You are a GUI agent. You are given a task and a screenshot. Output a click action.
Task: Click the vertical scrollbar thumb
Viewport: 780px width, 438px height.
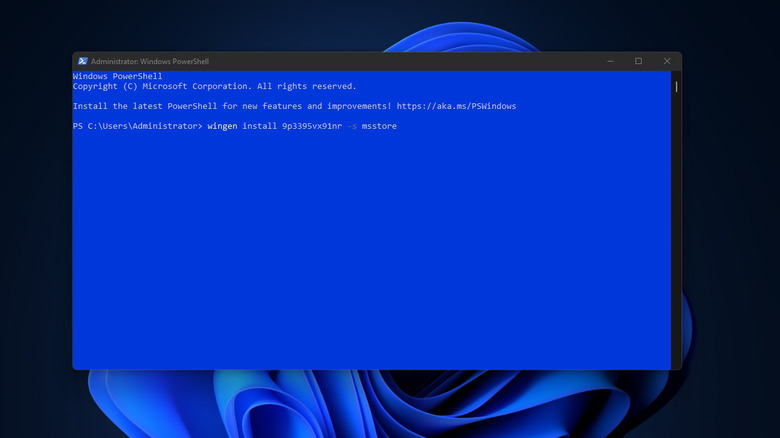pos(676,87)
